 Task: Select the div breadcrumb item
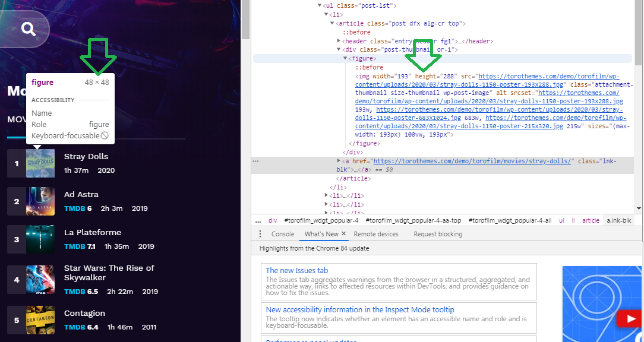(273, 220)
